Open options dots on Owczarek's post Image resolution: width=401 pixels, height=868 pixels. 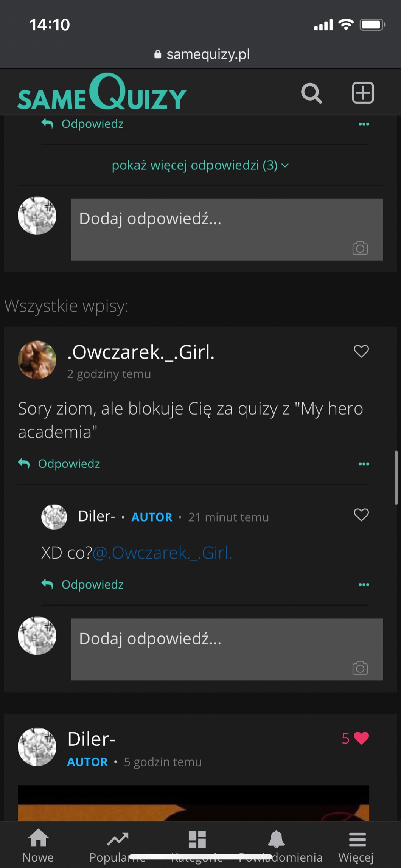[364, 464]
